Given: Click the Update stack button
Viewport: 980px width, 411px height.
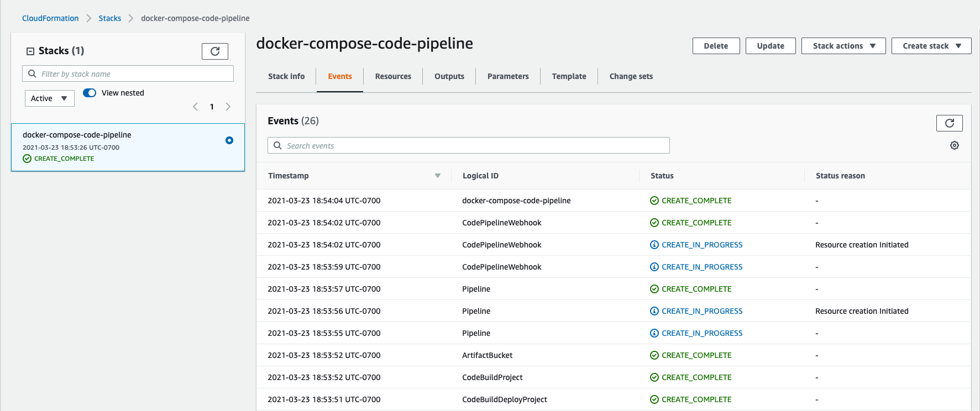Looking at the screenshot, I should [x=771, y=46].
